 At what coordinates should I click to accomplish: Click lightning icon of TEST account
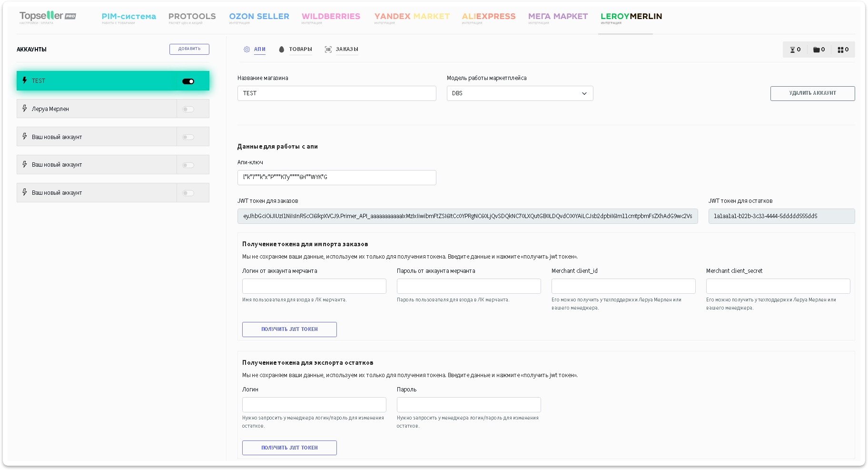click(25, 80)
